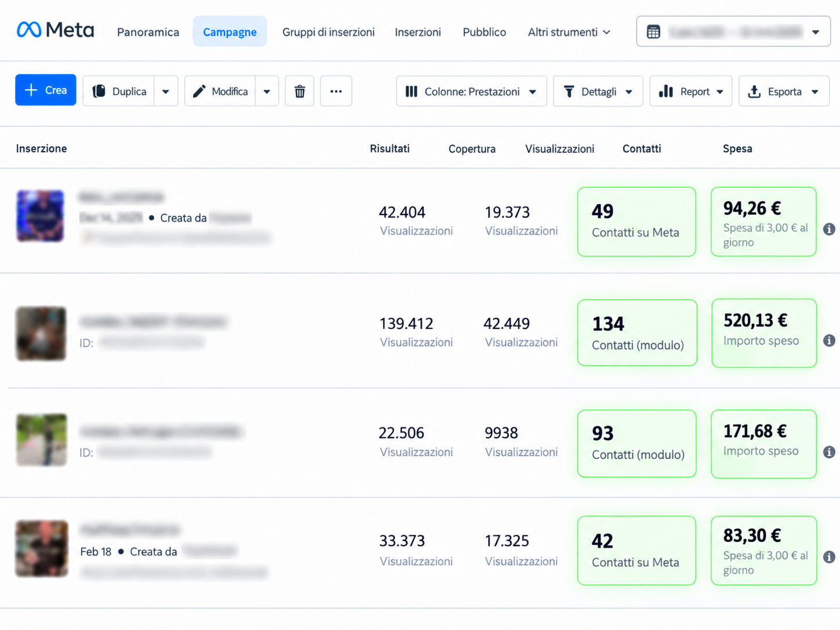Select the Campagne tab
The width and height of the screenshot is (840, 630).
tap(230, 31)
